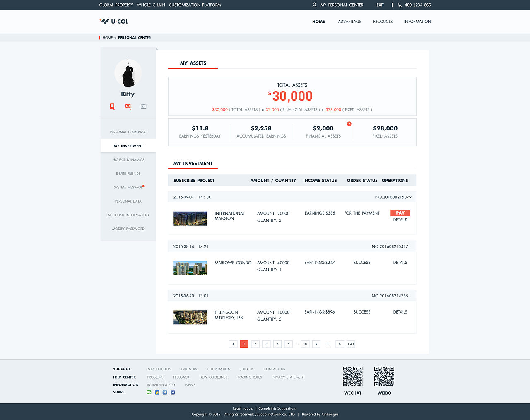Click the Feedback footer link
The width and height of the screenshot is (530, 420).
click(181, 377)
